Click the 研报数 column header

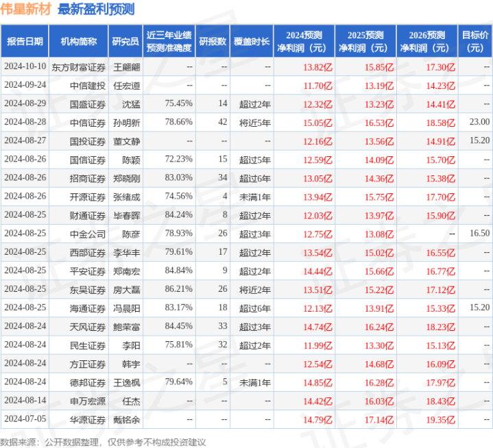tap(213, 42)
